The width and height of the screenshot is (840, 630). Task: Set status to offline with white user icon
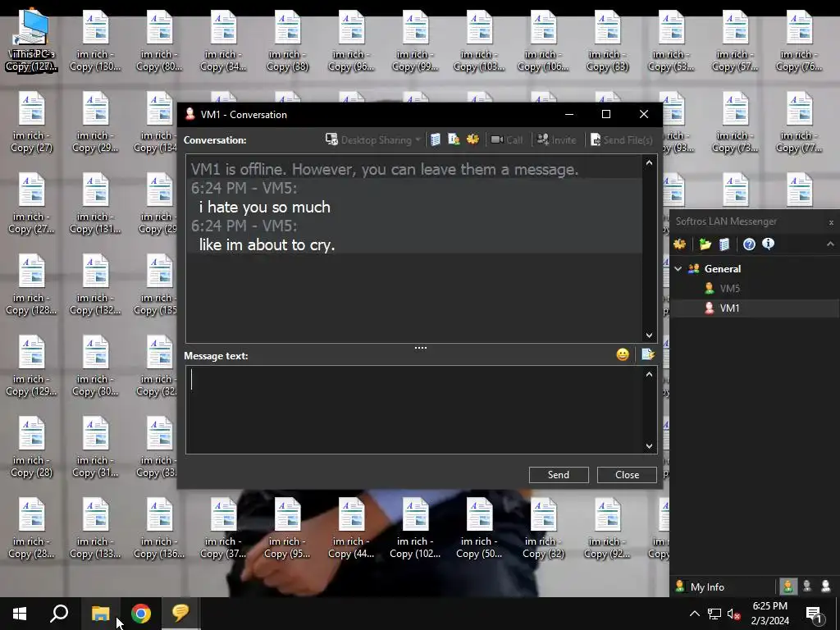[x=825, y=587]
